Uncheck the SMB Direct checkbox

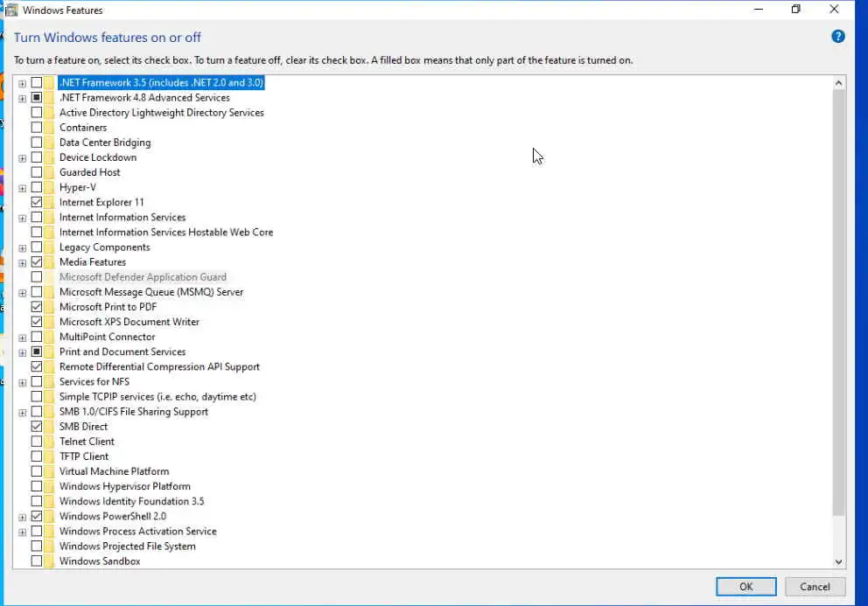pos(37,426)
